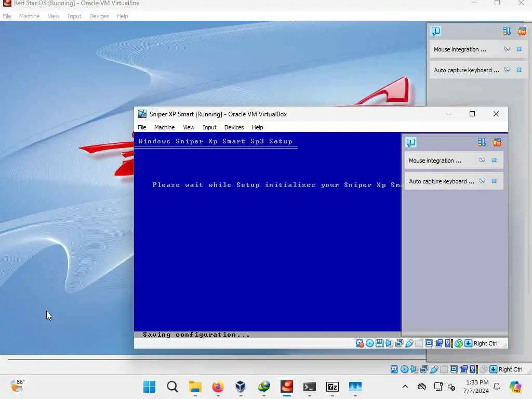Screen dimensions: 532x399
Task: Open 7-Zip from the taskbar
Action: click(x=332, y=387)
